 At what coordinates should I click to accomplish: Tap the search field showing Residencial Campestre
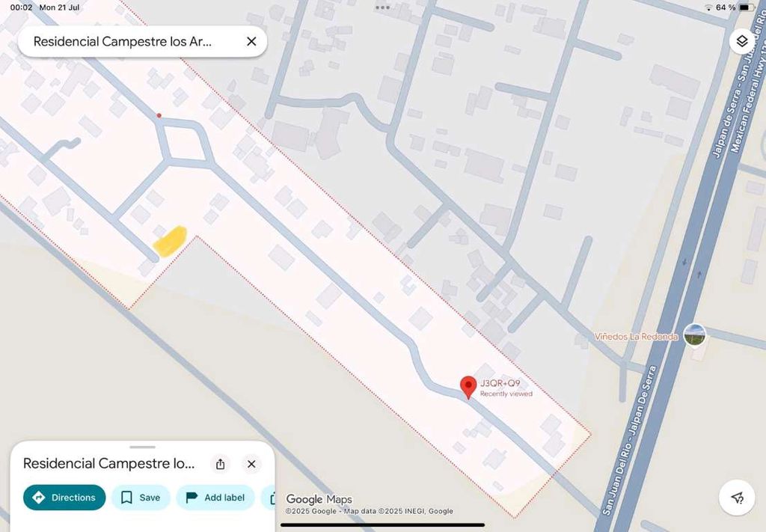123,42
